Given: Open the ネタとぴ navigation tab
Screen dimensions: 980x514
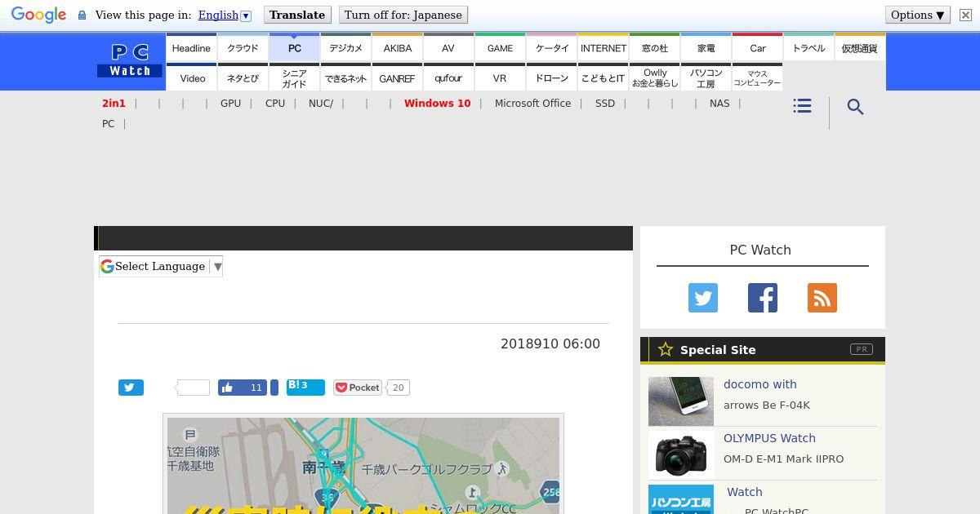Looking at the screenshot, I should pyautogui.click(x=243, y=78).
